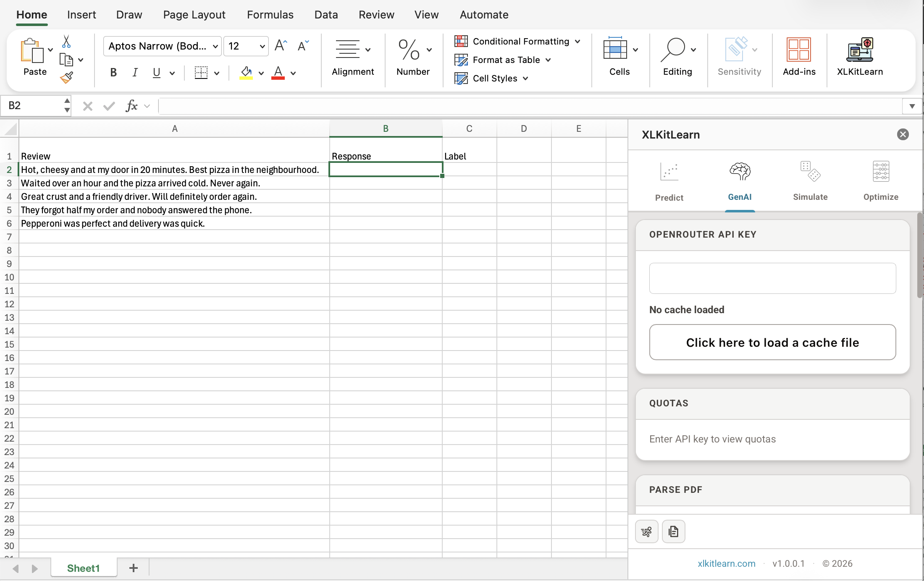This screenshot has height=581, width=924.
Task: Click the Alignment icon
Action: coord(347,50)
